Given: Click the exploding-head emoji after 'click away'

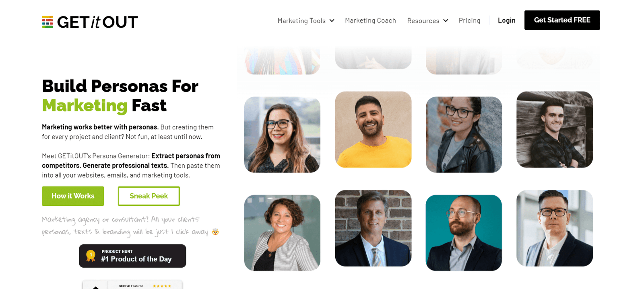Looking at the screenshot, I should pos(215,232).
